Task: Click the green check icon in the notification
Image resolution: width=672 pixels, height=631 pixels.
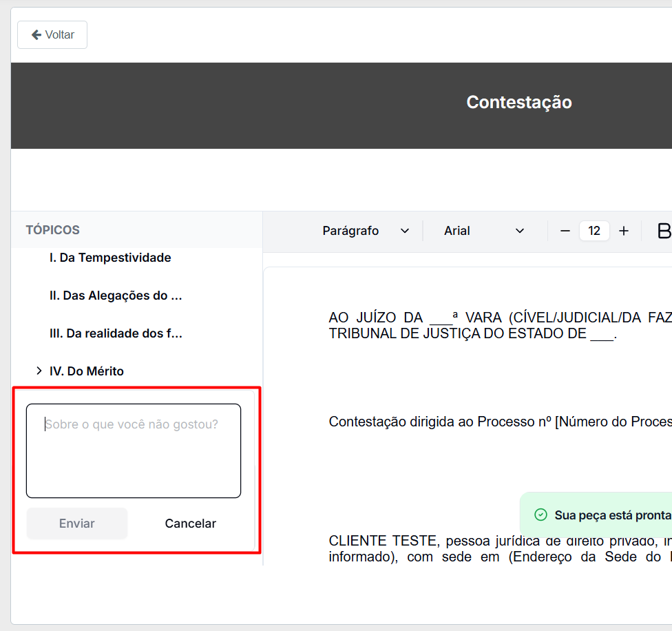Action: pos(541,515)
